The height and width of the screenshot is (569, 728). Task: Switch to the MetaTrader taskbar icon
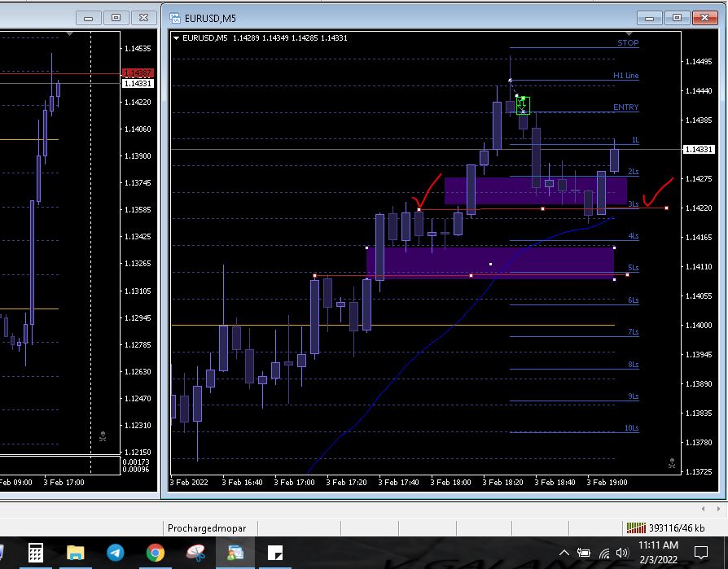pyautogui.click(x=235, y=553)
